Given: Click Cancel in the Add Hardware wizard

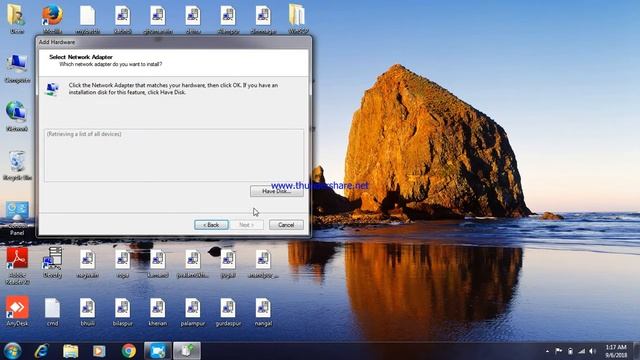Looking at the screenshot, I should (x=286, y=225).
